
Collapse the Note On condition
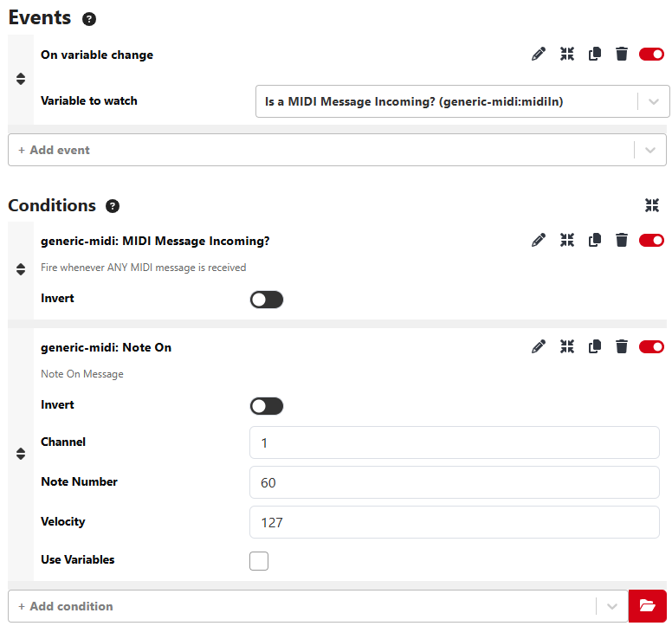[567, 346]
